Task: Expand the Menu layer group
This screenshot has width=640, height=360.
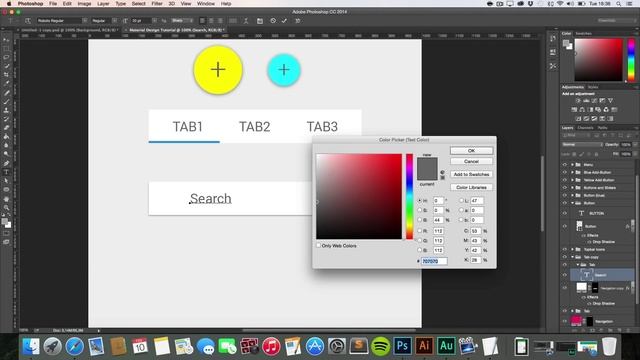Action: point(572,164)
